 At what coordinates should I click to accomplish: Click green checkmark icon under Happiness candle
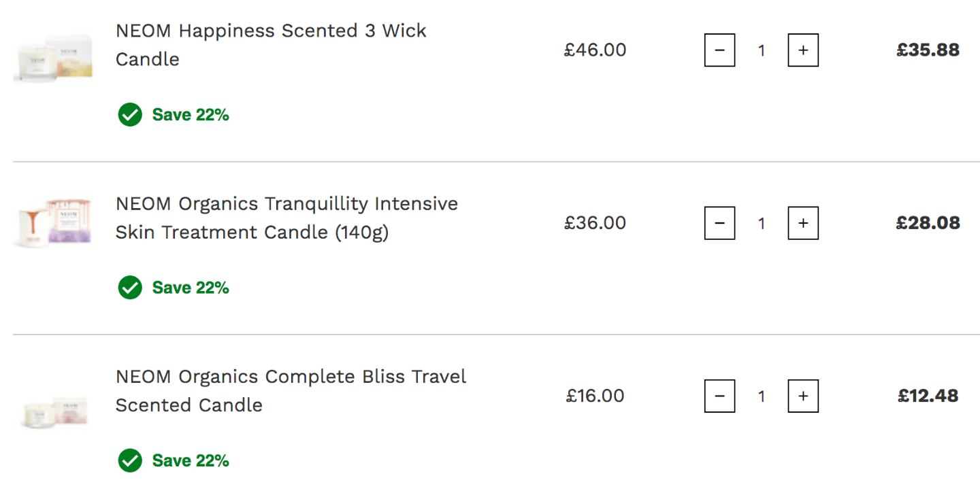[130, 115]
